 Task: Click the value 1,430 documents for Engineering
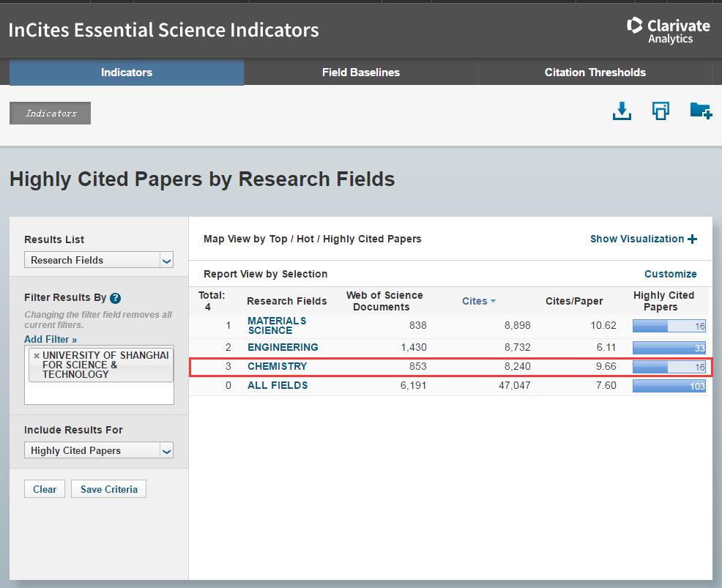click(x=414, y=347)
